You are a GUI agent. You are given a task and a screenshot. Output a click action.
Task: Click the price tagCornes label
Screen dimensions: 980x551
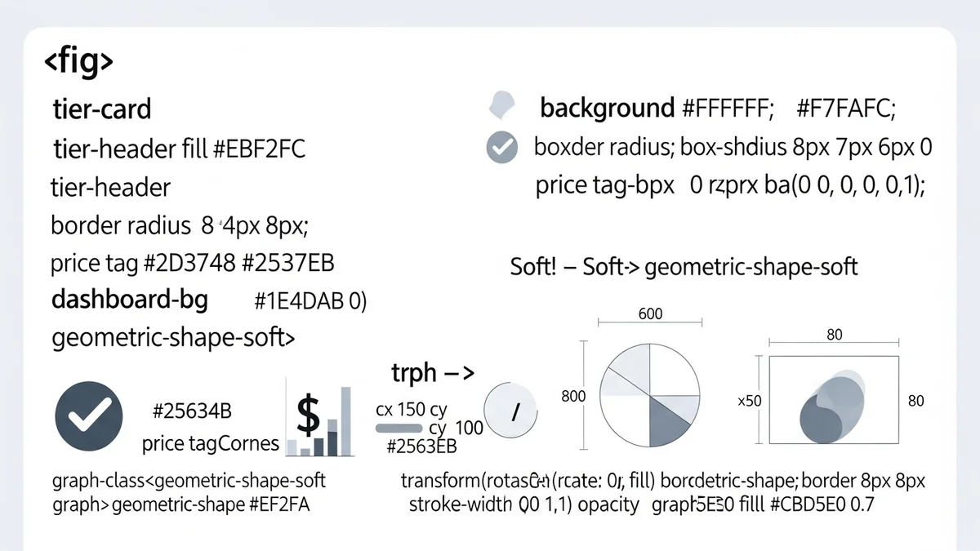pos(210,444)
